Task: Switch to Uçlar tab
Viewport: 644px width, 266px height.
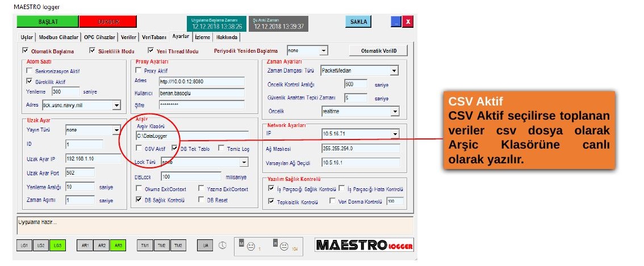Action: (27, 37)
